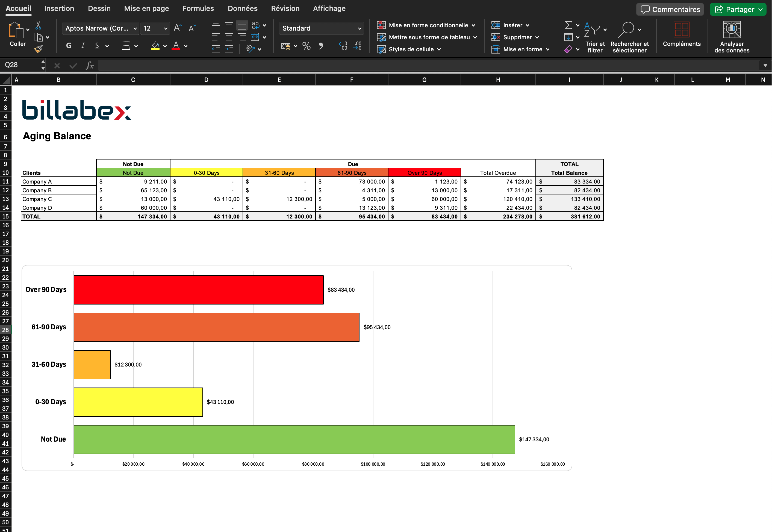The height and width of the screenshot is (532, 772).
Task: Apply the format painter brush
Action: [x=38, y=49]
